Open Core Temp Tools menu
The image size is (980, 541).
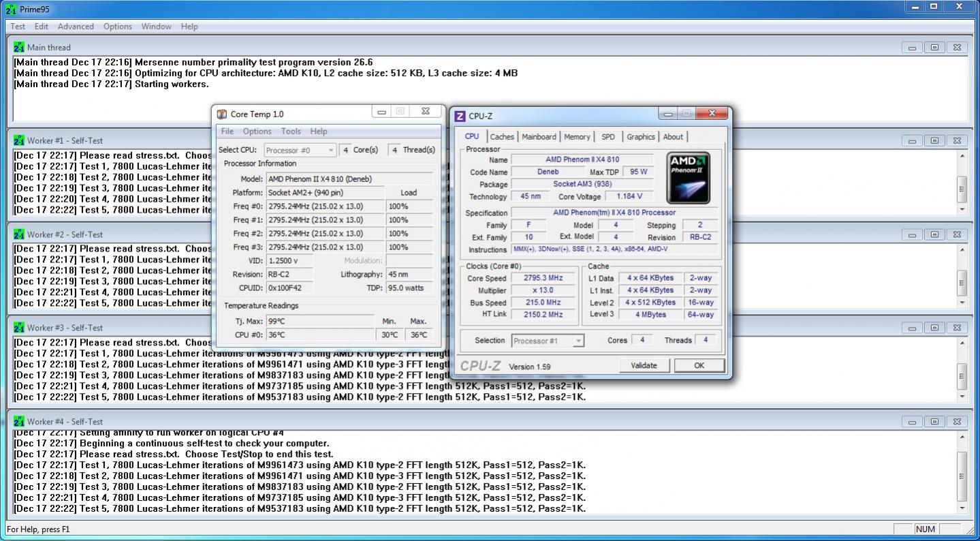point(291,132)
